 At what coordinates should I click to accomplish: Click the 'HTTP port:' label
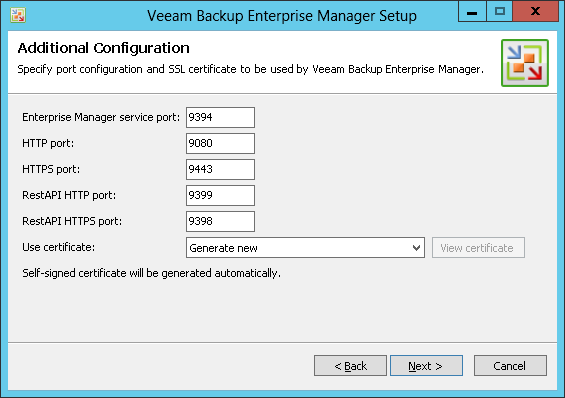pyautogui.click(x=48, y=143)
